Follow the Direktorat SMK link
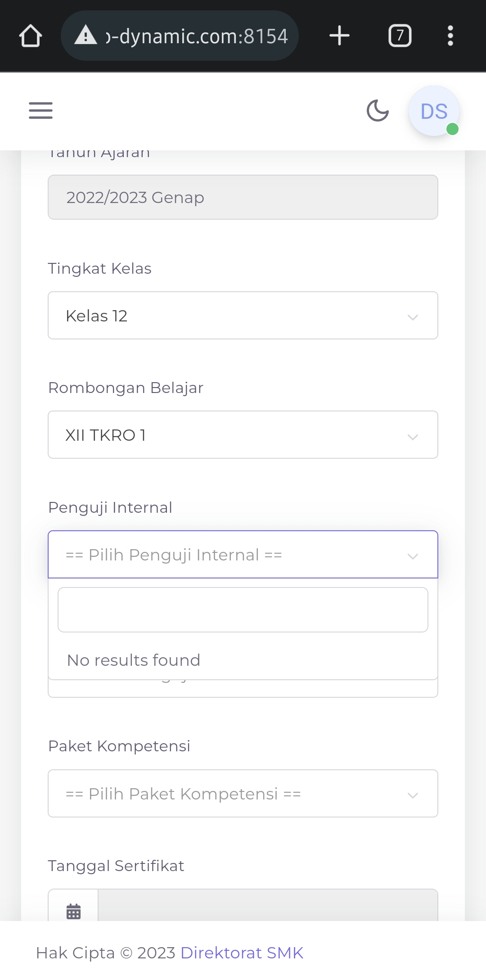Screen dimensions: 486x980 (x=242, y=953)
